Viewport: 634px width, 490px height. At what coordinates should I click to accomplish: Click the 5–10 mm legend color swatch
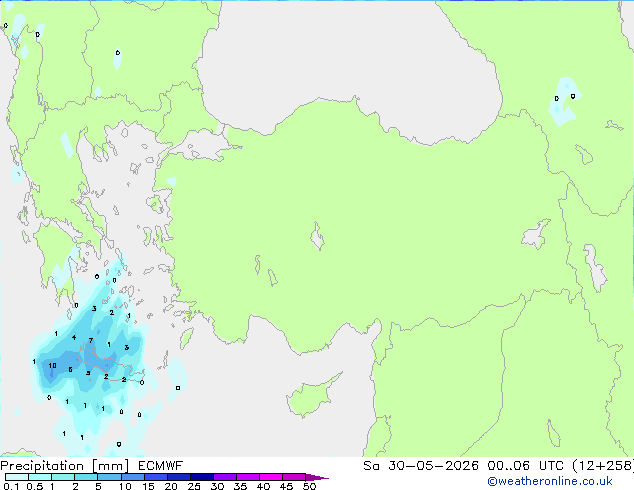(109, 477)
